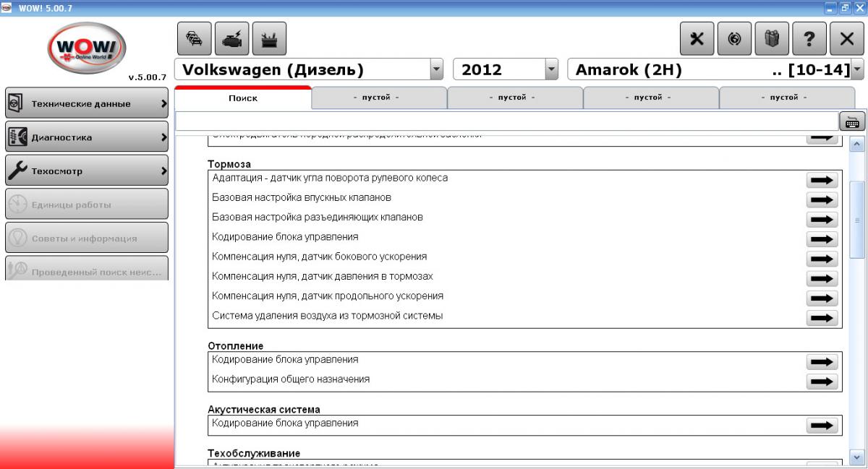Viewport: 868px width, 469px height.
Task: Click the WOW! logo
Action: pyautogui.click(x=87, y=49)
